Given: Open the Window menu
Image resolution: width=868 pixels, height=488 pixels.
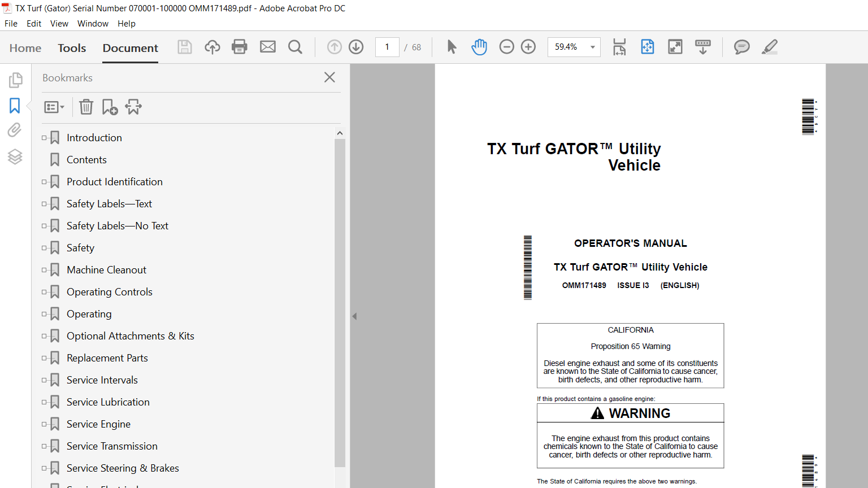Looking at the screenshot, I should [93, 24].
